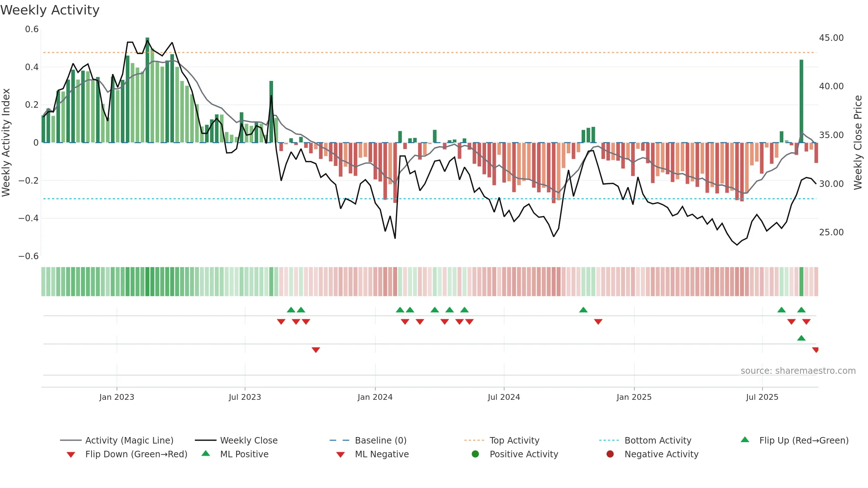This screenshot has height=488, width=868.
Task: Click the green ML Positive triangle icon in legend
Action: click(x=206, y=453)
